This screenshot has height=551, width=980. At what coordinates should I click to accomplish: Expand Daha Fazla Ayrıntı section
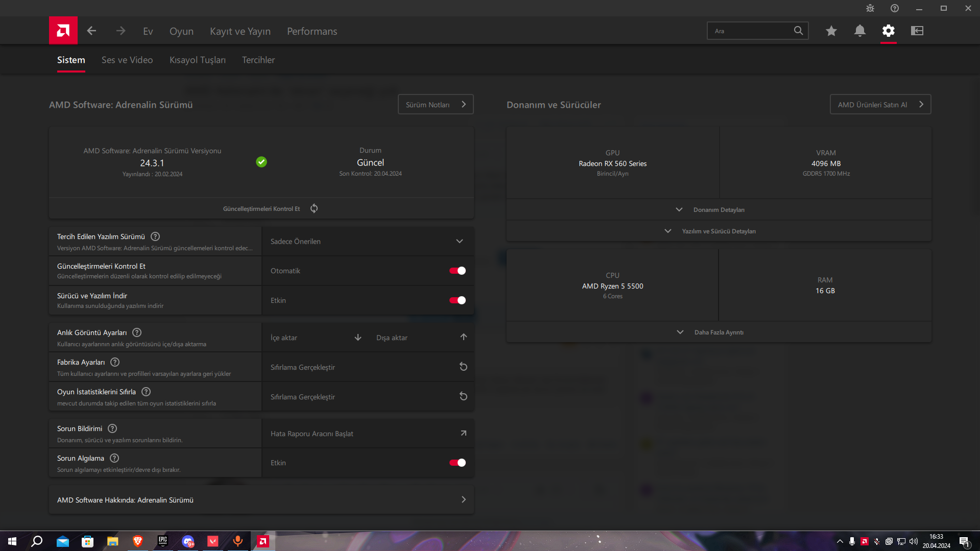click(x=719, y=332)
